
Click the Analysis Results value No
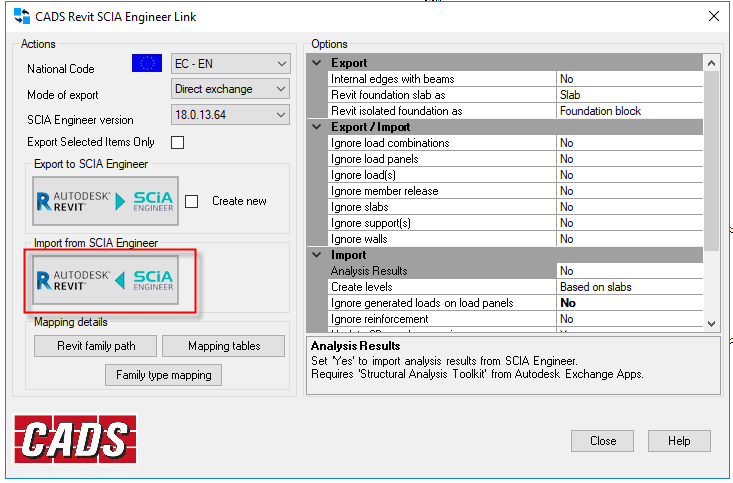630,271
